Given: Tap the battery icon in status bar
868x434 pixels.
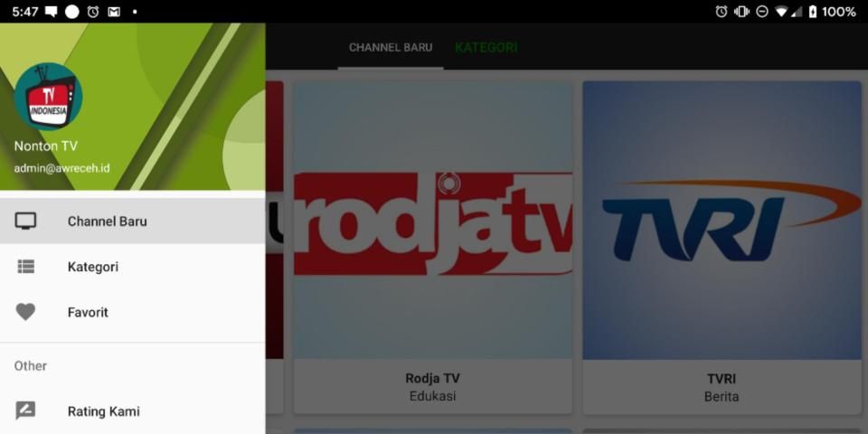Looking at the screenshot, I should tap(812, 12).
